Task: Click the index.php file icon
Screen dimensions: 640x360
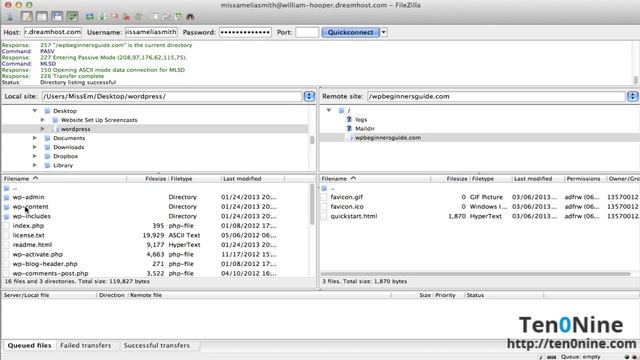Action: (x=6, y=226)
